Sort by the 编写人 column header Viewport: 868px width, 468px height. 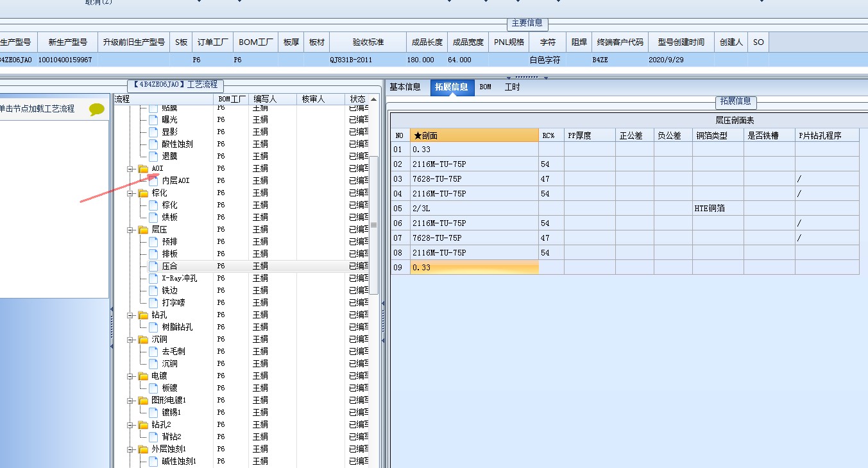point(273,99)
